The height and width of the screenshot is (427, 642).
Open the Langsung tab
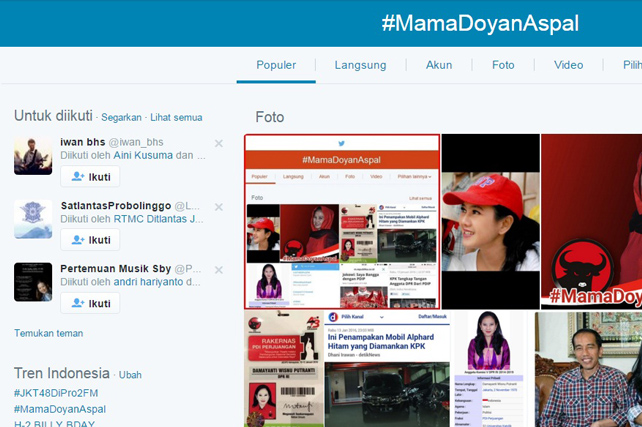click(360, 65)
